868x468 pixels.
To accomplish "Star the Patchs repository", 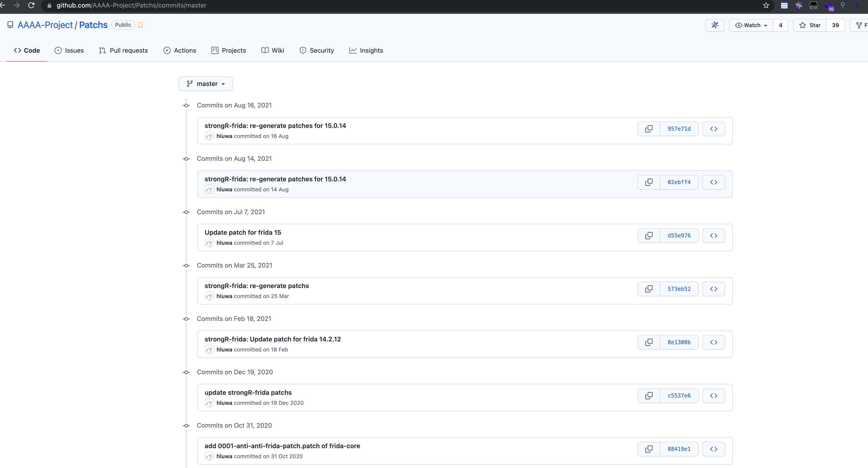I will (x=810, y=25).
